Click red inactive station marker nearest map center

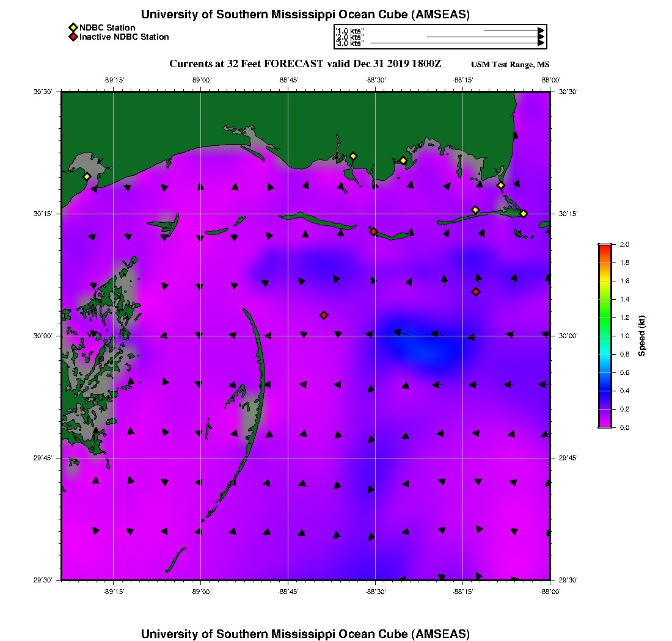coord(324,315)
